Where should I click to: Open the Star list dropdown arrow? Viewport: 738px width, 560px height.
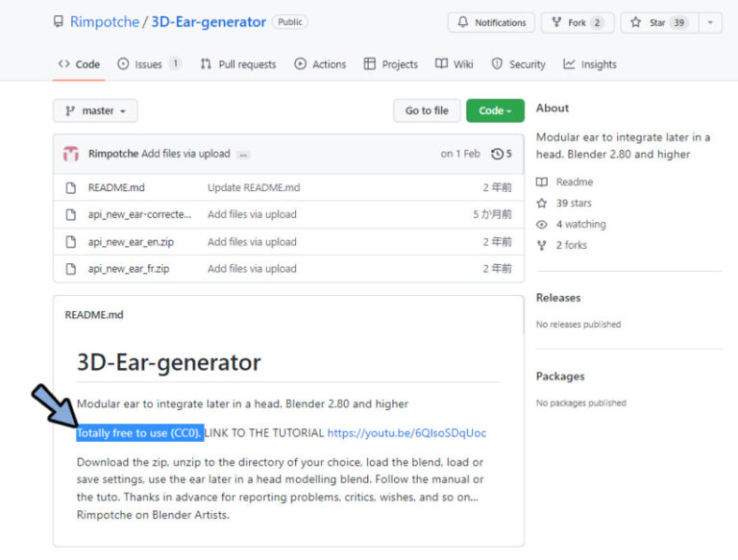711,23
